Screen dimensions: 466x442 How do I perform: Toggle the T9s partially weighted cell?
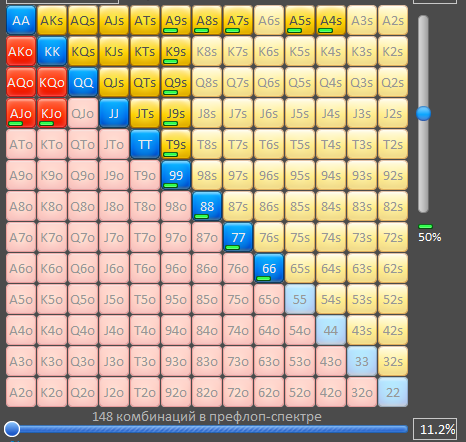point(176,144)
